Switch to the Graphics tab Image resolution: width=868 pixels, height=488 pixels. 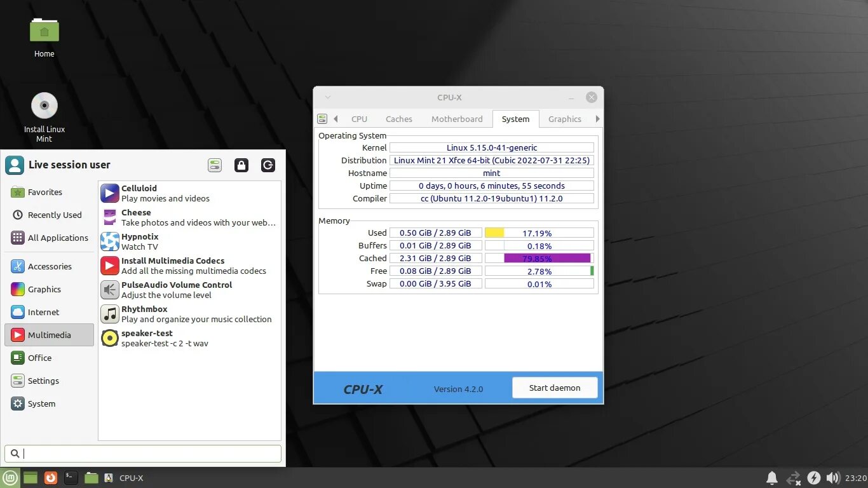(x=565, y=119)
